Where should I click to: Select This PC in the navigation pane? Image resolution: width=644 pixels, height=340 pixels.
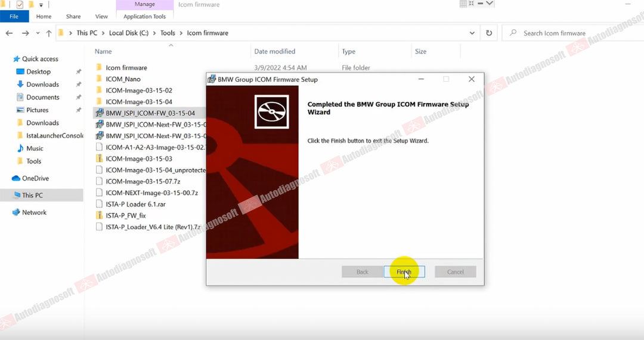pos(32,195)
